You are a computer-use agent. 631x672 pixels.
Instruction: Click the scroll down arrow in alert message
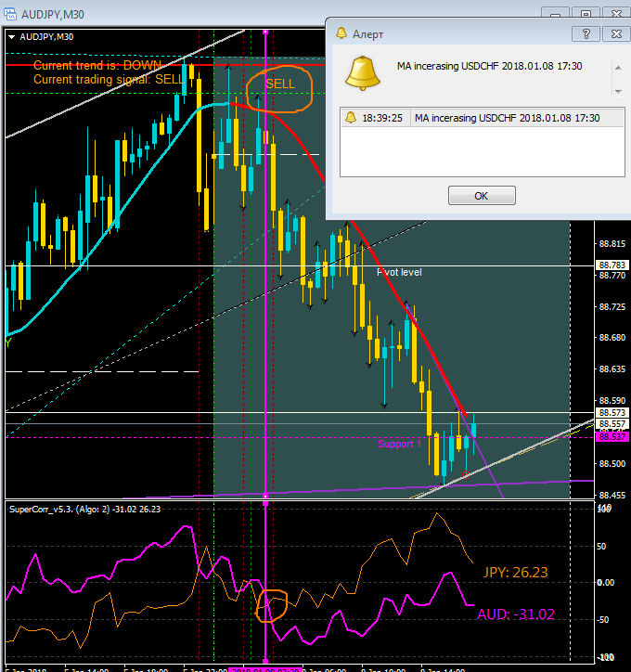[618, 91]
